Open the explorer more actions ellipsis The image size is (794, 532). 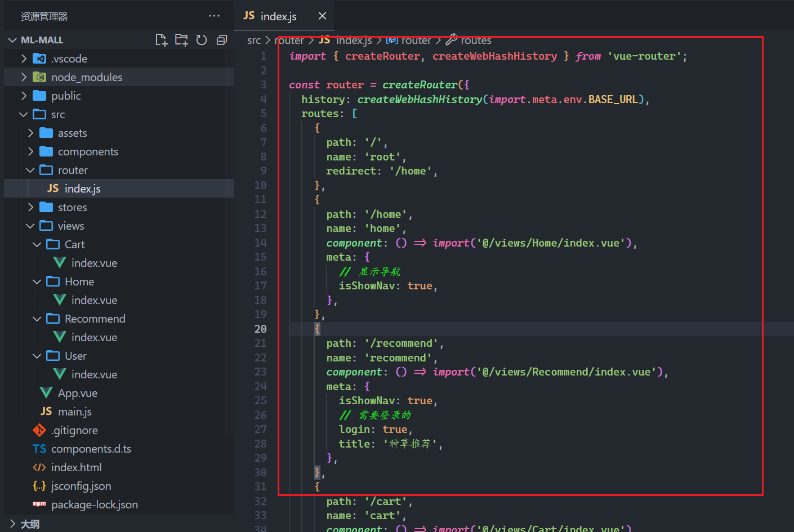coord(214,16)
